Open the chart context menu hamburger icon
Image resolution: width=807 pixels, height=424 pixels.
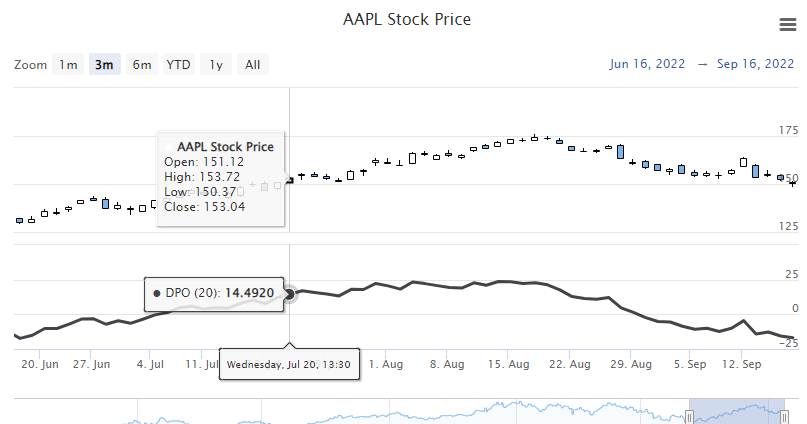pyautogui.click(x=787, y=25)
